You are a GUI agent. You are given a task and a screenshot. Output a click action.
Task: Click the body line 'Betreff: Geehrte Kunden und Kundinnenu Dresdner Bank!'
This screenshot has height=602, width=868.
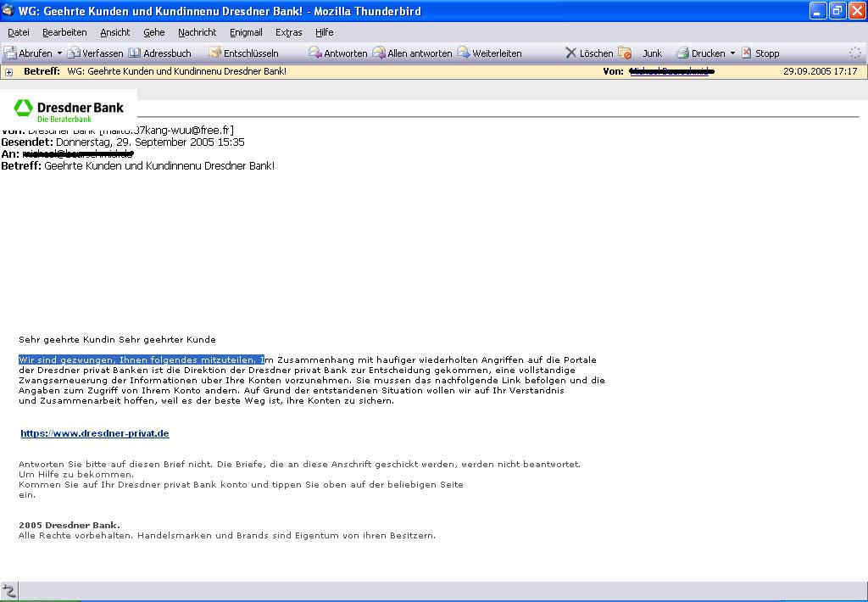138,165
